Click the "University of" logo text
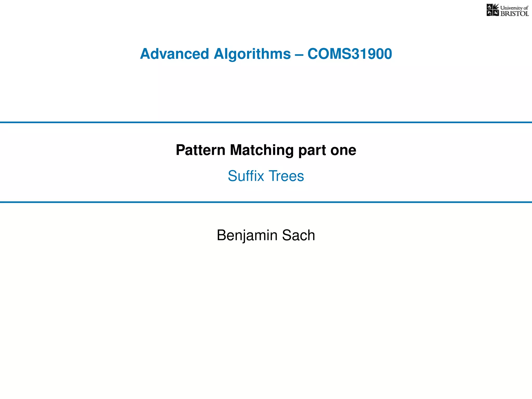Image resolution: width=532 pixels, height=399 pixels. [514, 8]
